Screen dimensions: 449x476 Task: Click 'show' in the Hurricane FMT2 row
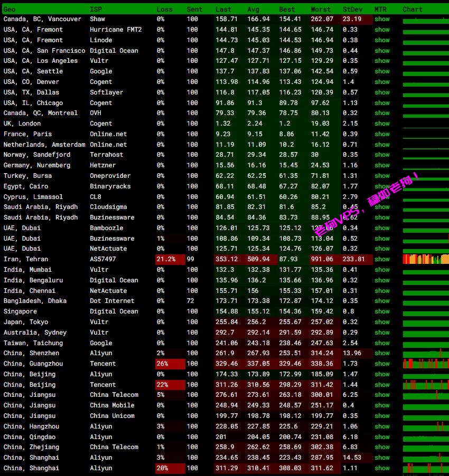coord(382,30)
